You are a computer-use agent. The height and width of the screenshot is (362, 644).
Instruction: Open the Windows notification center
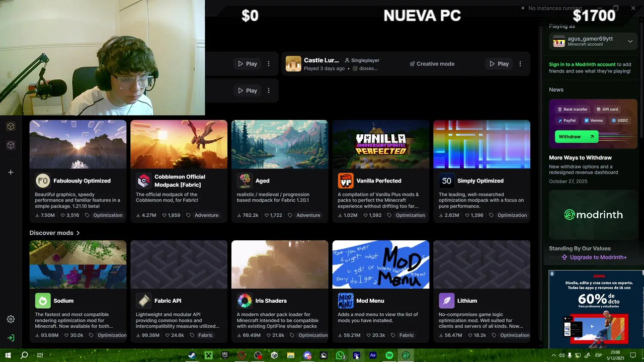(x=633, y=355)
